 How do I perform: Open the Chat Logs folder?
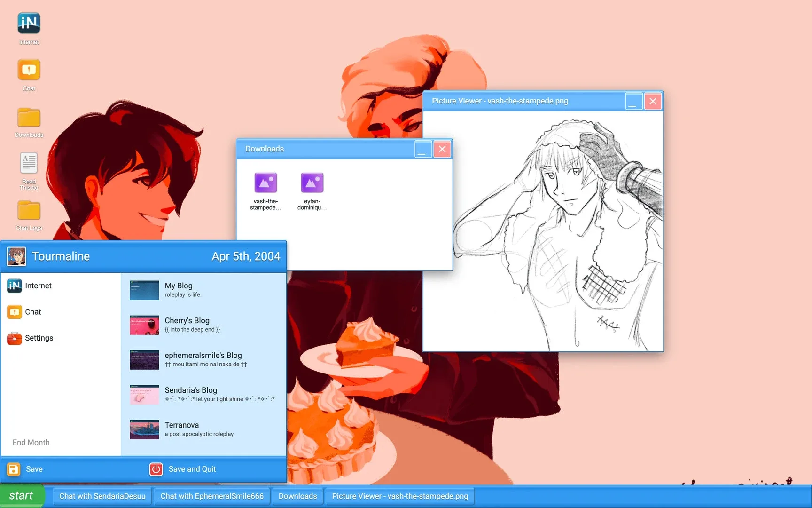(x=28, y=213)
